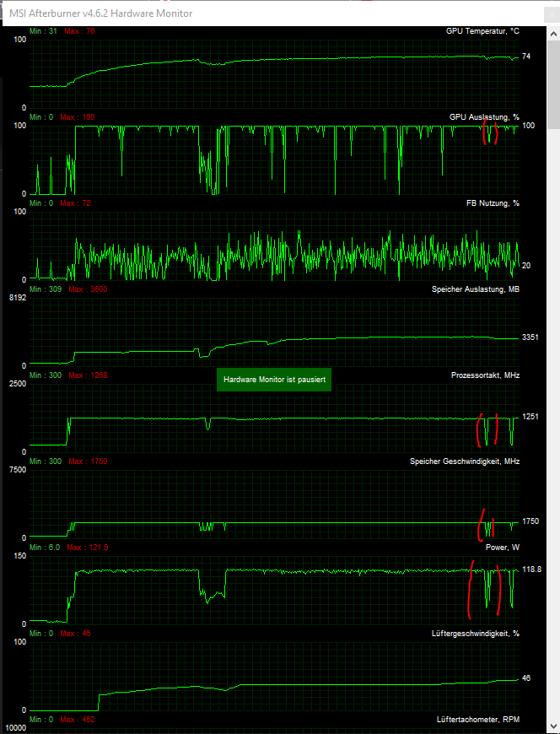Select the Lüftergeschwindigkeit graph
Screen dimensions: 560x734
click(x=274, y=677)
